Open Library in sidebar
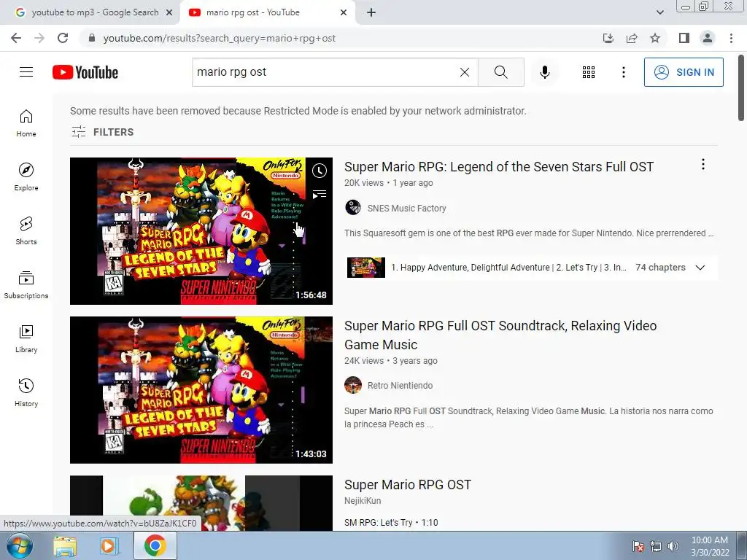 point(26,338)
